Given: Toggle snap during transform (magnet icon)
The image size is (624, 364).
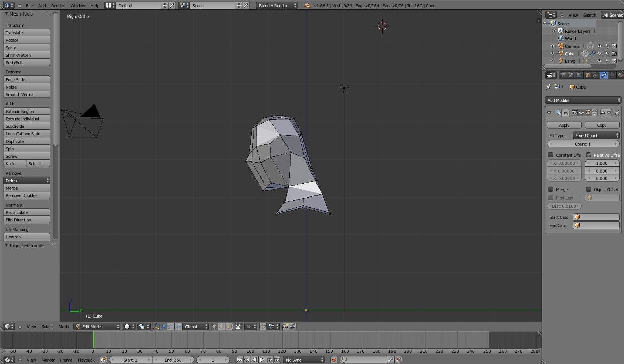Looking at the screenshot, I should pyautogui.click(x=263, y=326).
